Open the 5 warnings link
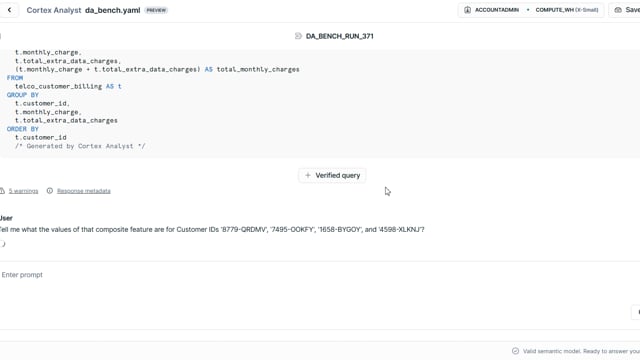Screen dimensions: 640x360 pos(23,191)
